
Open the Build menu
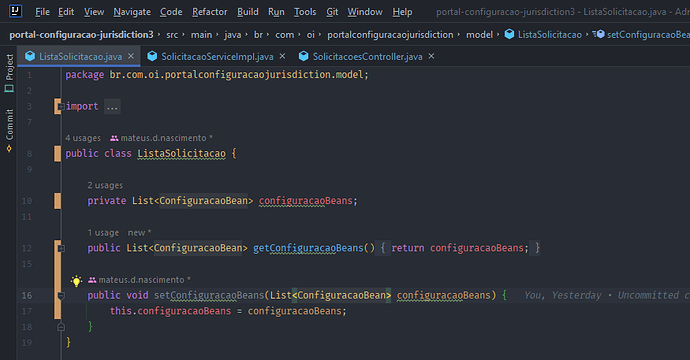(248, 12)
